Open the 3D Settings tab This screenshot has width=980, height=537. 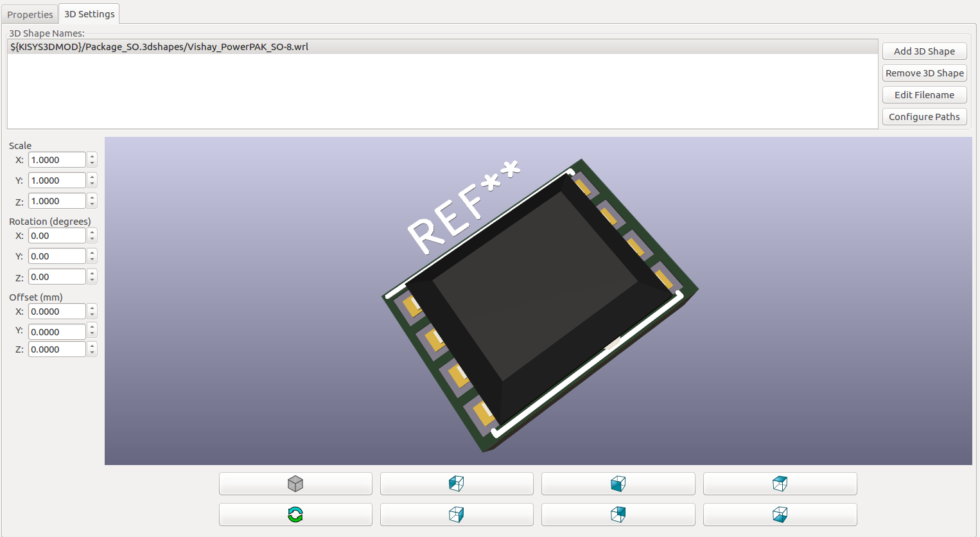[89, 13]
